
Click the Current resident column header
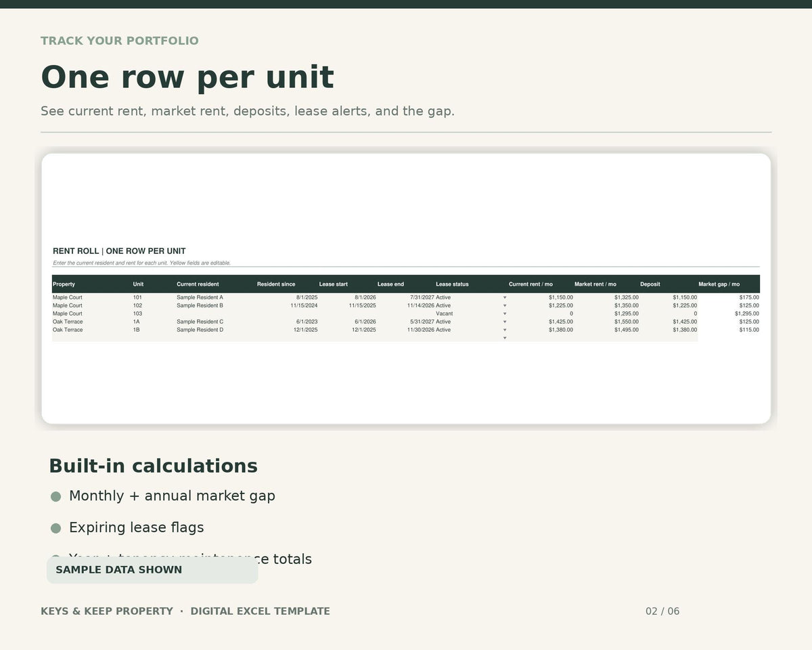tap(198, 284)
